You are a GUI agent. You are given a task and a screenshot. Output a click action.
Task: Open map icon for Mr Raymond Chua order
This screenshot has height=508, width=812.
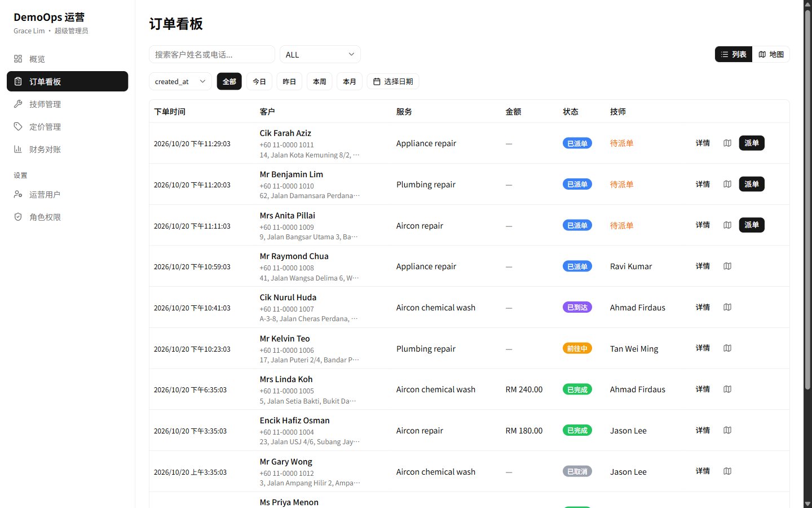pos(727,266)
